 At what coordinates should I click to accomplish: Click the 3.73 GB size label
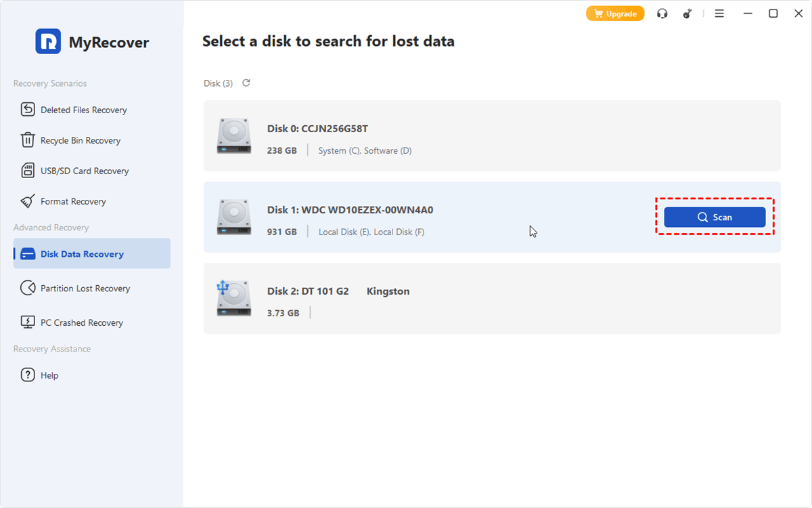pos(283,313)
